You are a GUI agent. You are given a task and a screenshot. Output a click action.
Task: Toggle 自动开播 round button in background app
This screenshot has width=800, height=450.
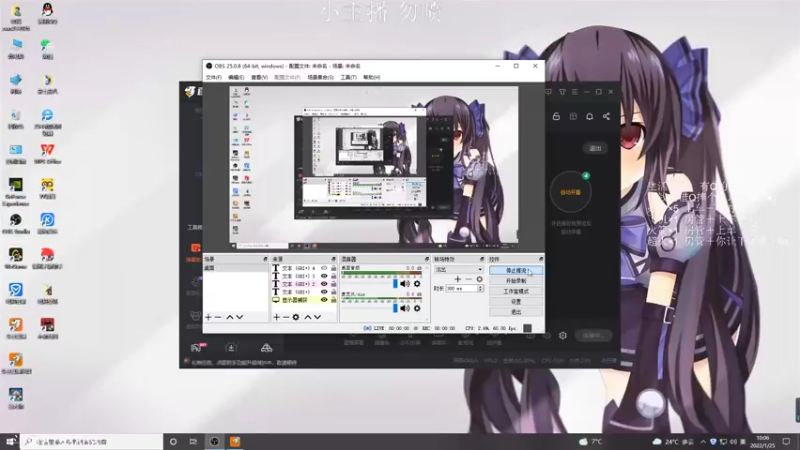pyautogui.click(x=570, y=192)
